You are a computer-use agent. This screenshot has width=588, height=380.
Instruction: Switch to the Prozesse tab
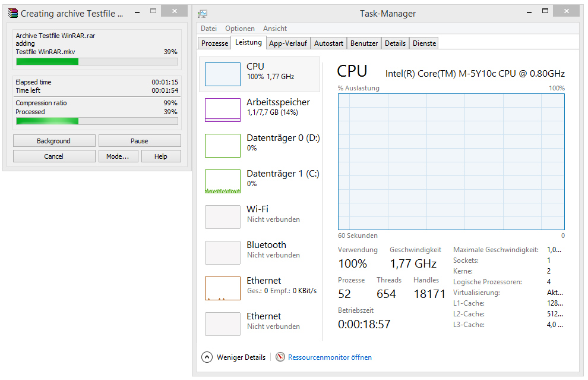[x=214, y=43]
